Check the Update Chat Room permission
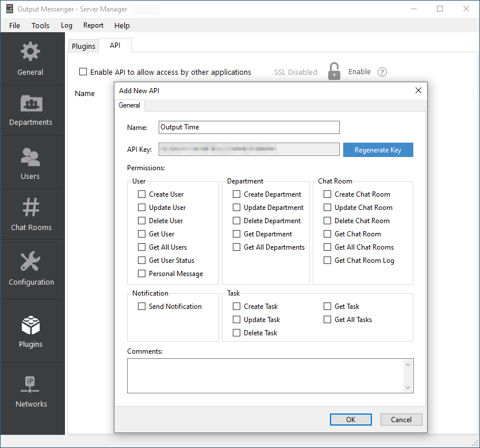This screenshot has width=480, height=448. click(327, 207)
